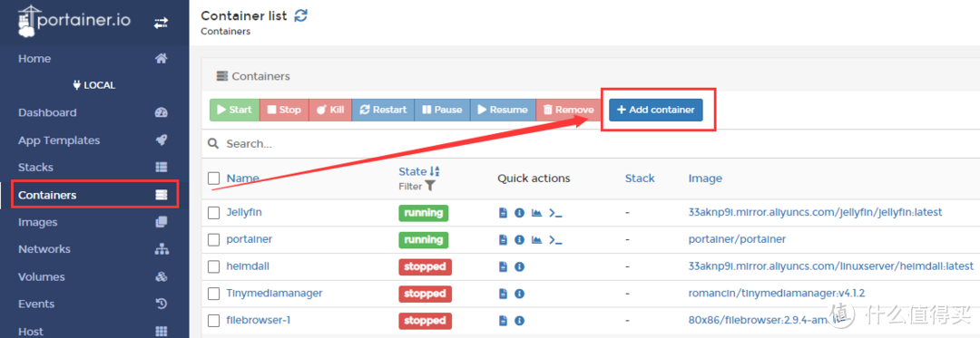
Task: Toggle the sidebar collapse arrows icon
Action: 161,23
